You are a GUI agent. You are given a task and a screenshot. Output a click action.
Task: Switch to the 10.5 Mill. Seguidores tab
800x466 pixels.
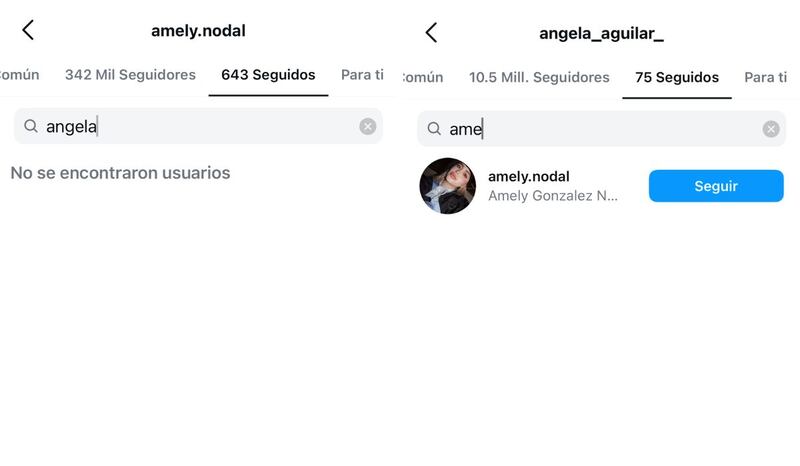539,77
